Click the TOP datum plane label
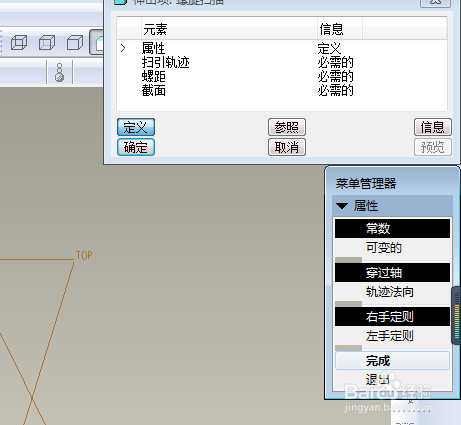This screenshot has height=425, width=461. [84, 255]
